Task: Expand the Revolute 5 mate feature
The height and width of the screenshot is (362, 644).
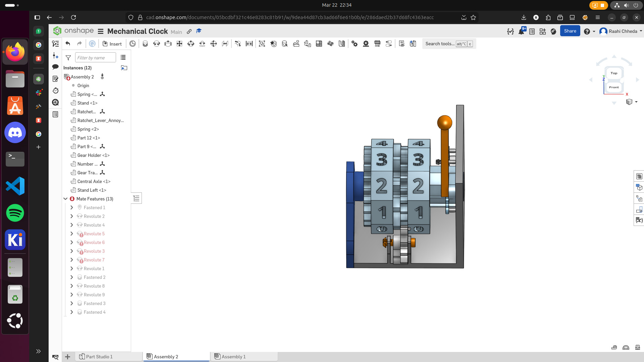Action: [x=71, y=234]
